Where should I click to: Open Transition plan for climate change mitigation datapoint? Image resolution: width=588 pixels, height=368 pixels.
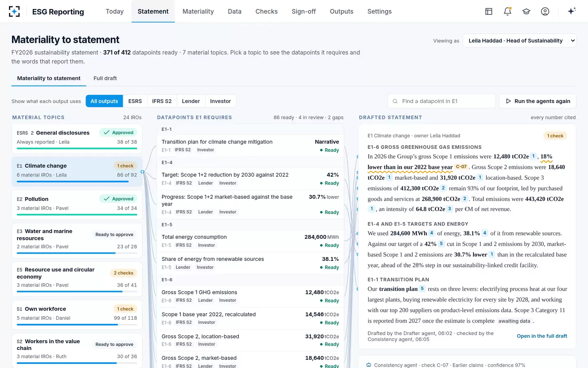pos(250,146)
